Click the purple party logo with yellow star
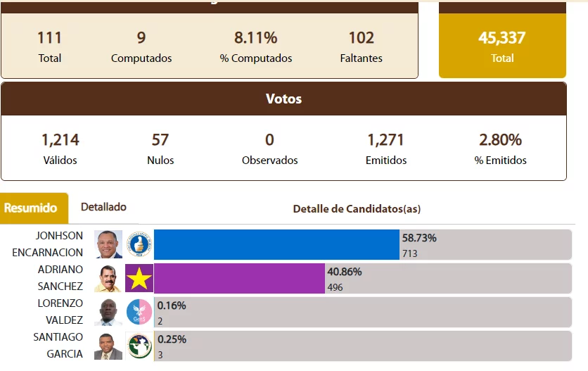The width and height of the screenshot is (588, 371). pos(139,278)
